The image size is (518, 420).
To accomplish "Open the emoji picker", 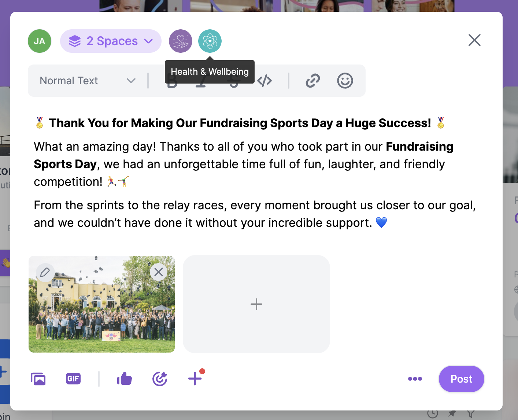I will point(345,81).
